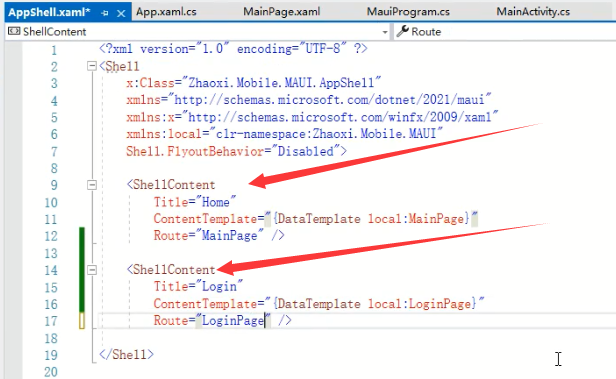
Task: Switch to the App.xaml.cs tab
Action: click(166, 12)
